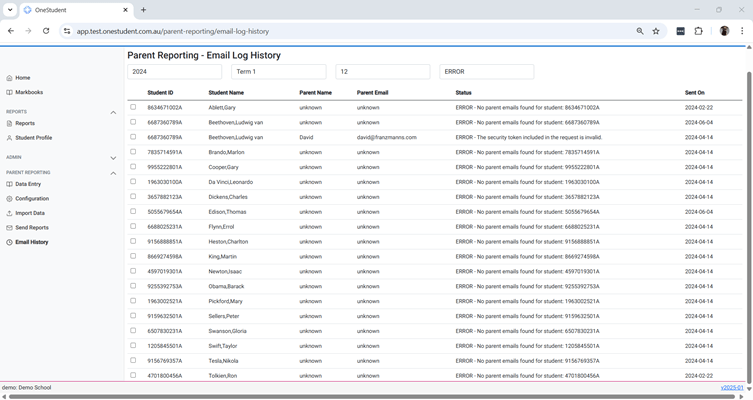Click the Home icon in sidebar

pos(9,78)
